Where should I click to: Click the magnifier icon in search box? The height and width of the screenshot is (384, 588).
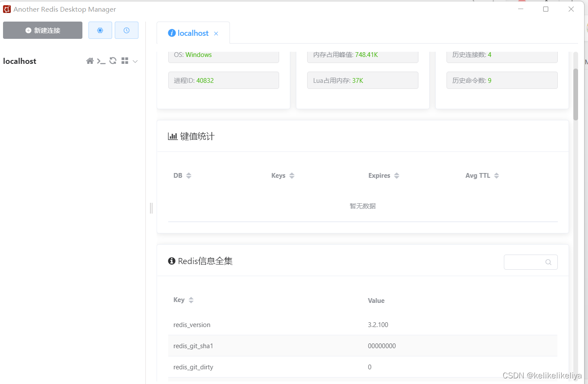coord(548,262)
